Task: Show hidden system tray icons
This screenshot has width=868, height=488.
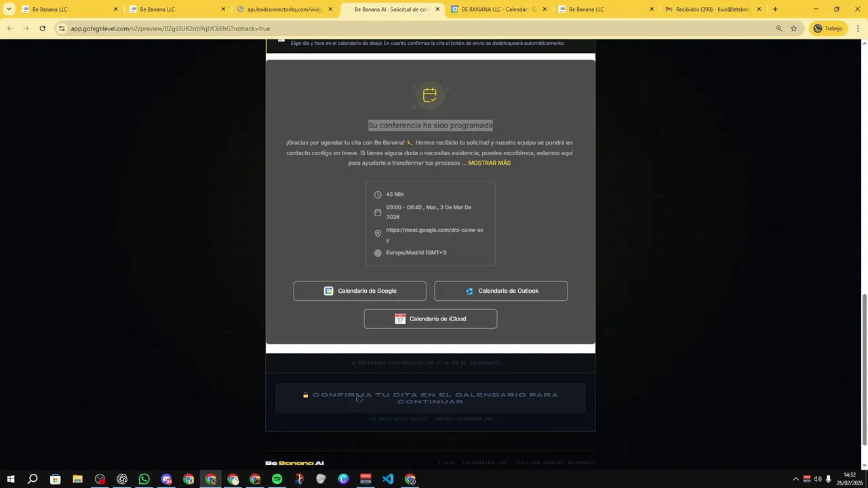Action: (796, 479)
